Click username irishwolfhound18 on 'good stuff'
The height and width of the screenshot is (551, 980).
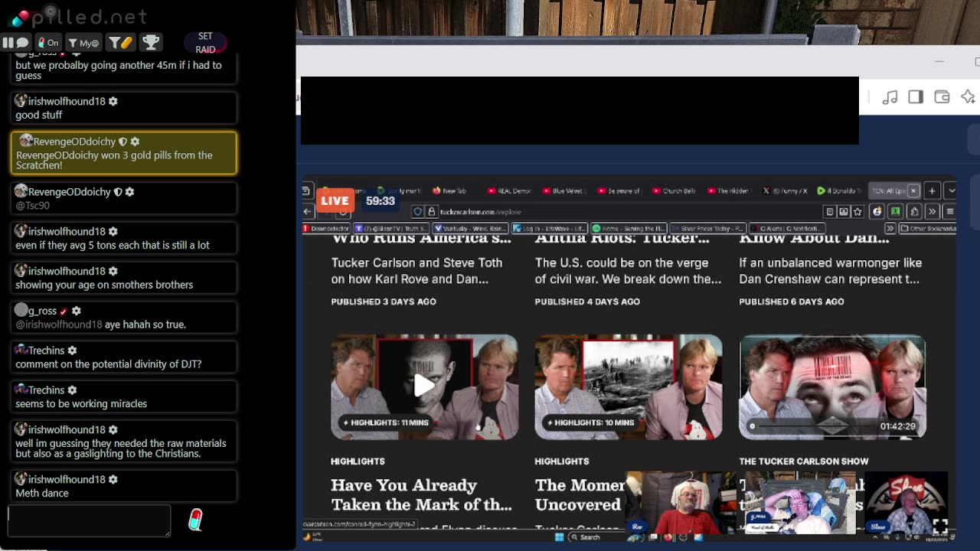[x=67, y=101]
